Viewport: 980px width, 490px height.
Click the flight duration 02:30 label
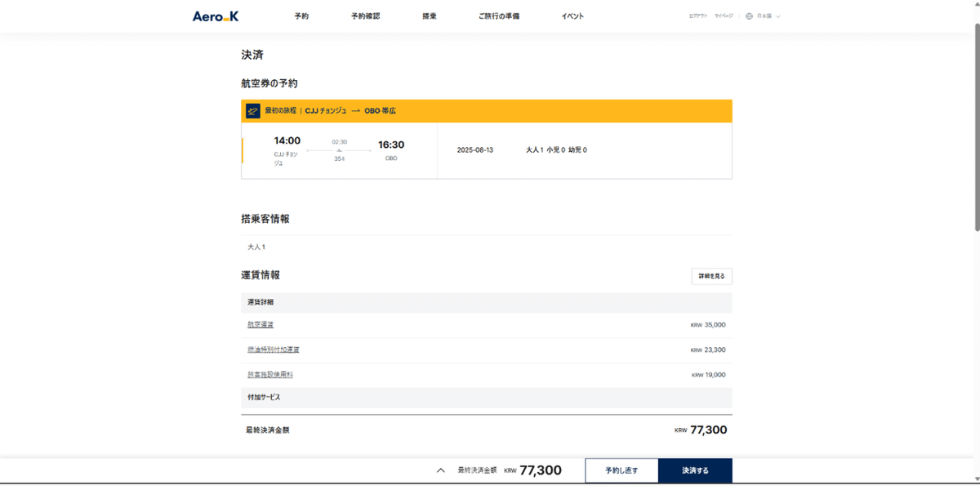(339, 142)
